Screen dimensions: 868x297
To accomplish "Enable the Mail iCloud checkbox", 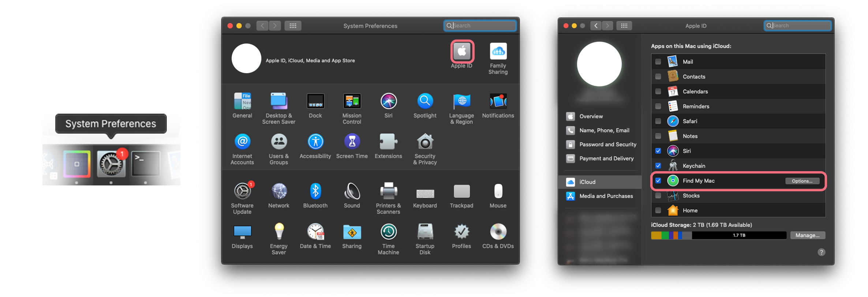I will point(658,62).
